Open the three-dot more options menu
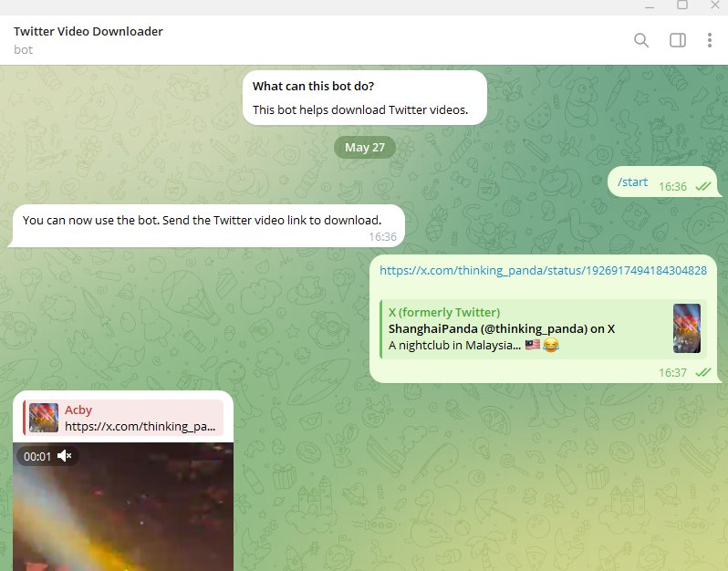The image size is (728, 571). click(x=710, y=40)
